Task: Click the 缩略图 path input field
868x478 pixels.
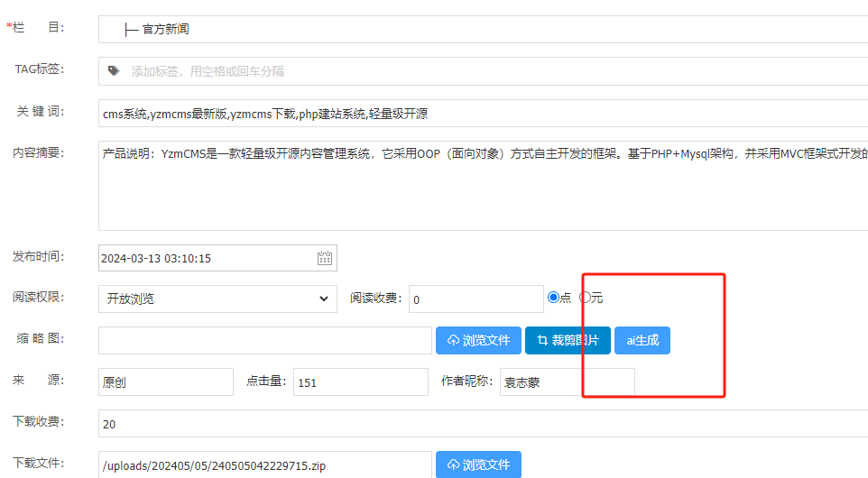Action: (264, 340)
